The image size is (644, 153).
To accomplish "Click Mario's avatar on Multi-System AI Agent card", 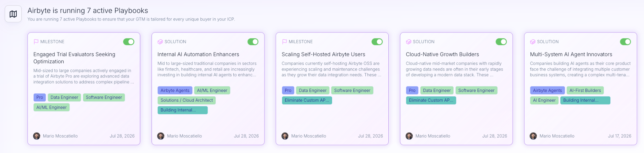I will coord(533,136).
